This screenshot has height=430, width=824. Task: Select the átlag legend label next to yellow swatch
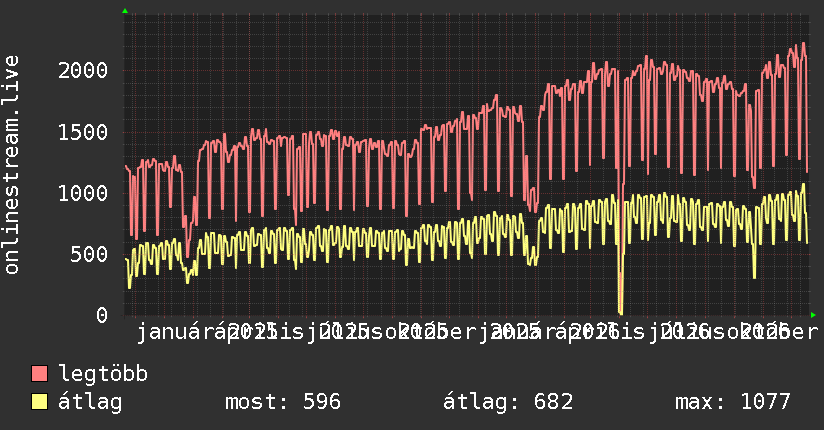[90, 402]
